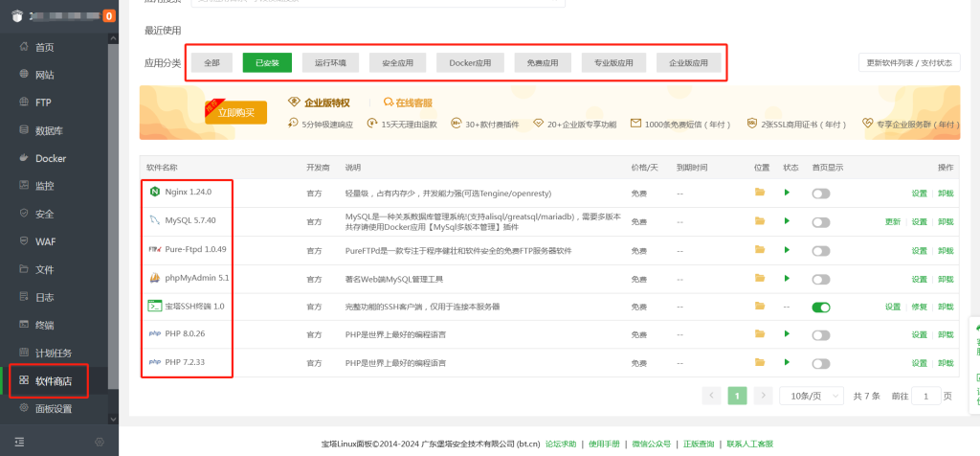Click the PHP 8.0.26 status play icon
This screenshot has height=456, width=980.
coord(787,334)
